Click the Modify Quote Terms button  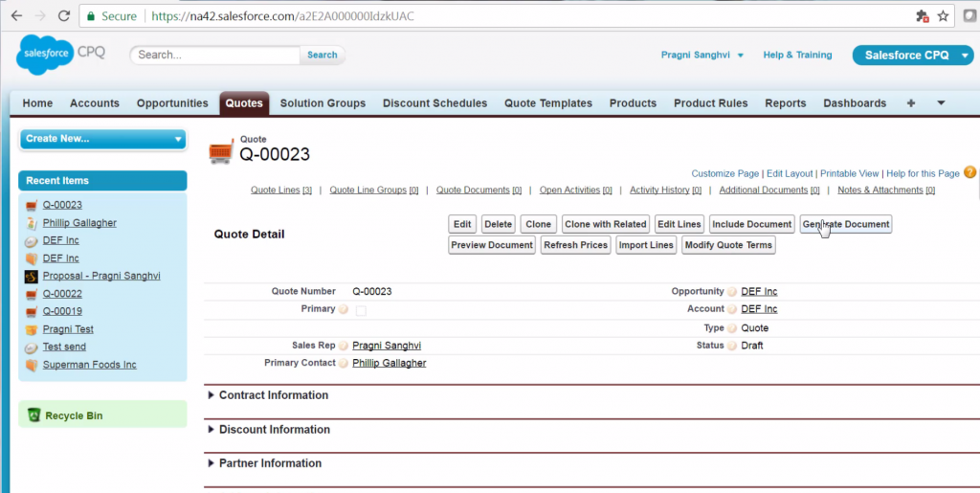pyautogui.click(x=728, y=245)
